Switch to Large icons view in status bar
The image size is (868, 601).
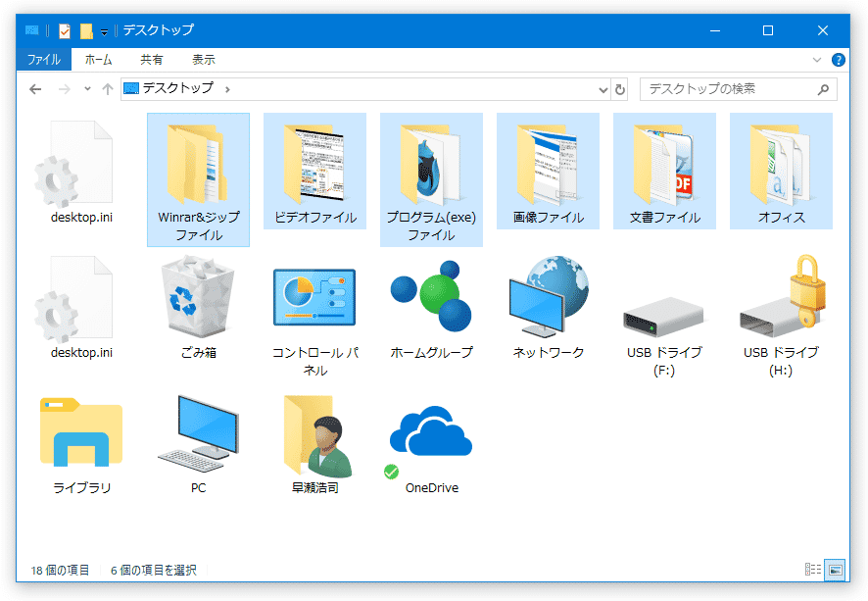(836, 570)
